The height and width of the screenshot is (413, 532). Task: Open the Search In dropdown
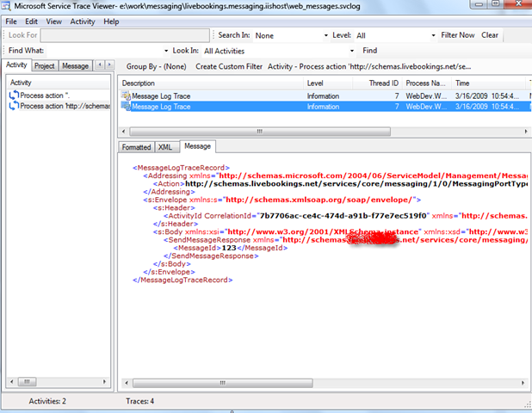coord(324,35)
